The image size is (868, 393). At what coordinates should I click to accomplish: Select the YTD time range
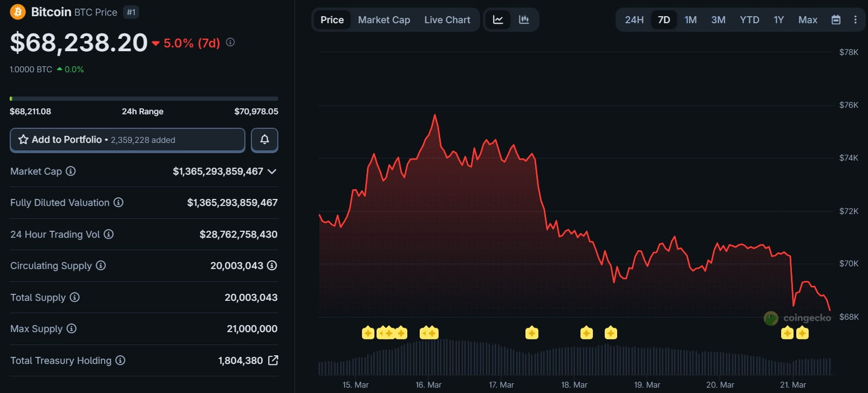coord(749,20)
